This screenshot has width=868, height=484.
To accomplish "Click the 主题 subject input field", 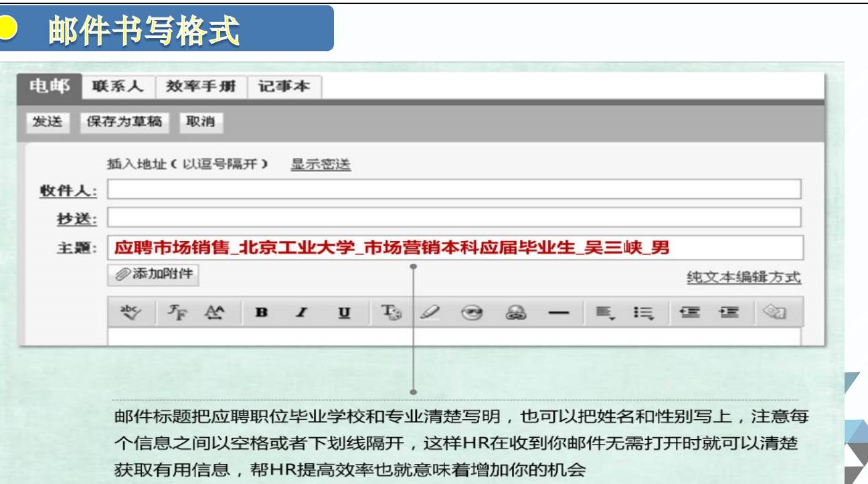I will click(x=454, y=248).
